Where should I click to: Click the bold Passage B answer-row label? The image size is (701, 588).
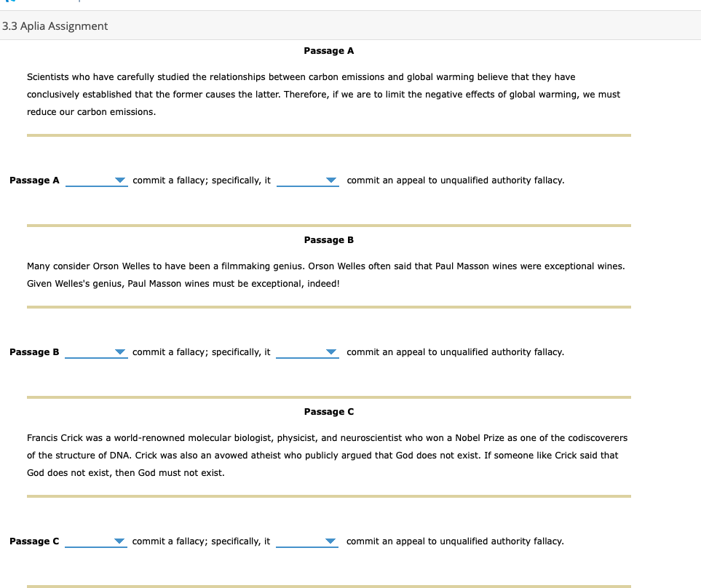click(33, 351)
